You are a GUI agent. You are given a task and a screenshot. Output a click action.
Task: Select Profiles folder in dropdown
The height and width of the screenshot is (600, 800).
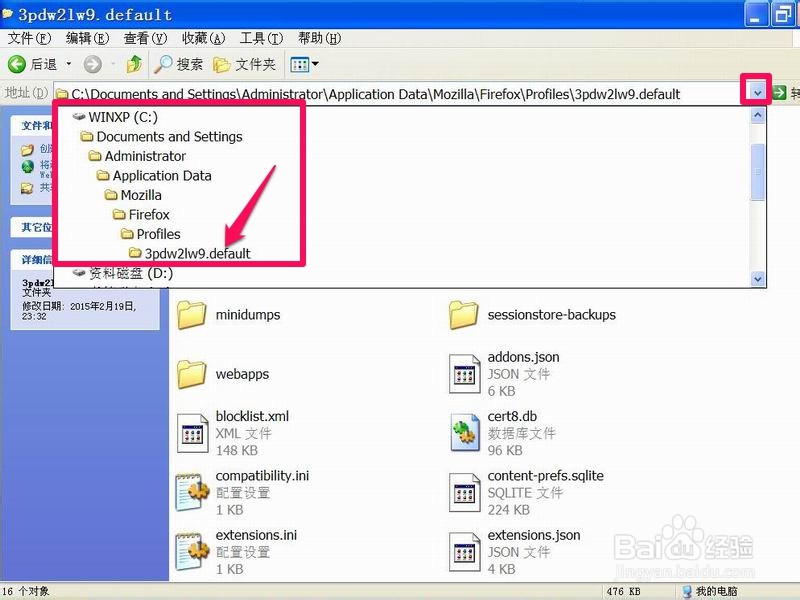pos(151,234)
